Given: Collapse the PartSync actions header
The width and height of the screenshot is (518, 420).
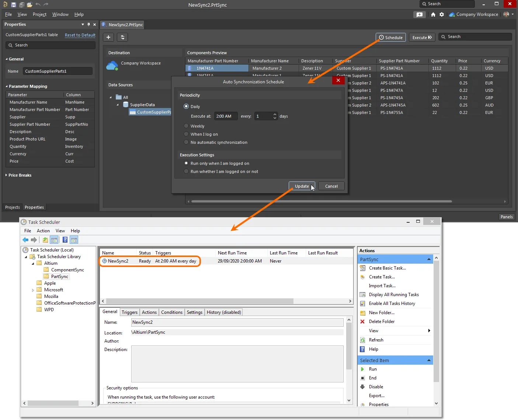Looking at the screenshot, I should coord(429,260).
